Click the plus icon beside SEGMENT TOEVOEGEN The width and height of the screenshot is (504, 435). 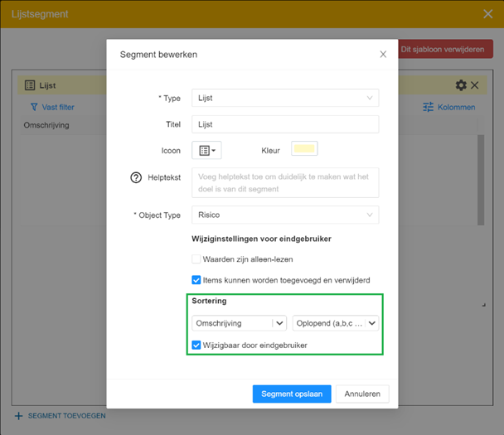point(18,416)
